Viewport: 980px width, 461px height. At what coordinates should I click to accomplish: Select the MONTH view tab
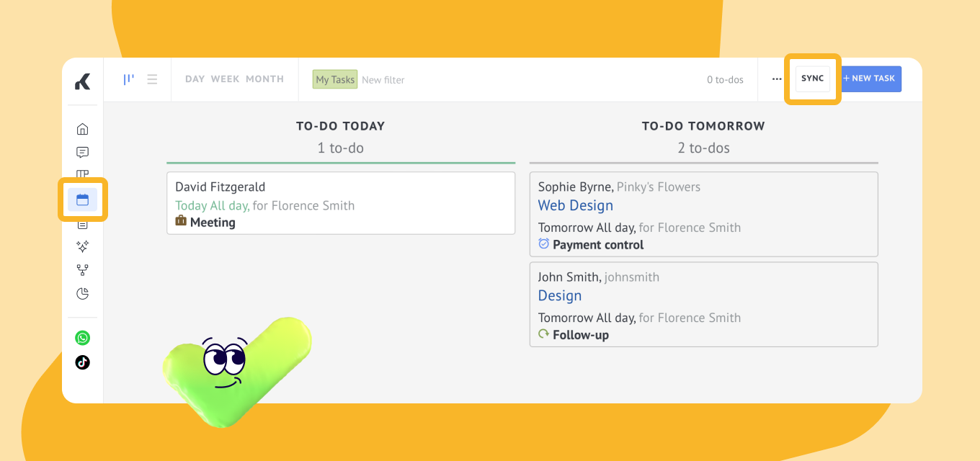pyautogui.click(x=264, y=79)
